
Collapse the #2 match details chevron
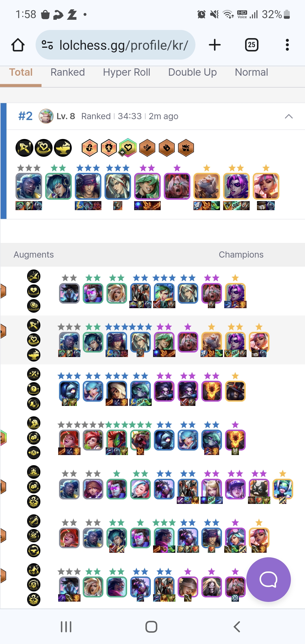pos(289,116)
